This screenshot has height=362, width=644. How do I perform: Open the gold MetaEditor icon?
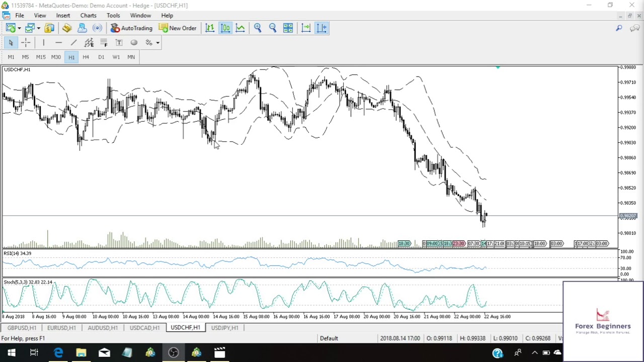point(67,28)
